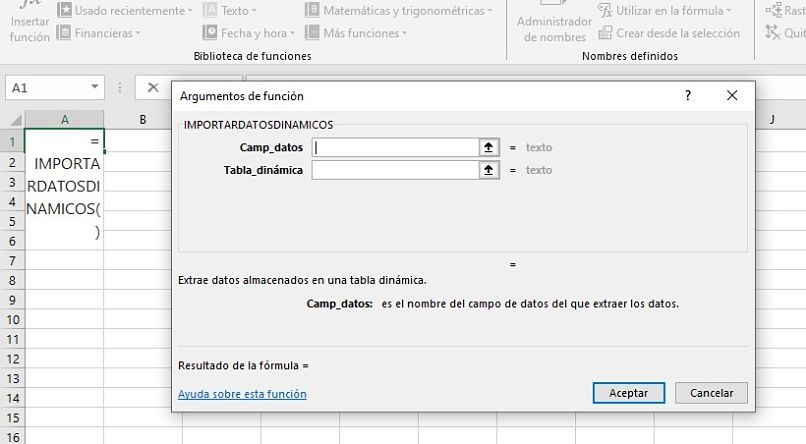This screenshot has height=444, width=806.
Task: Click the Fecha y hora icon
Action: [x=211, y=33]
